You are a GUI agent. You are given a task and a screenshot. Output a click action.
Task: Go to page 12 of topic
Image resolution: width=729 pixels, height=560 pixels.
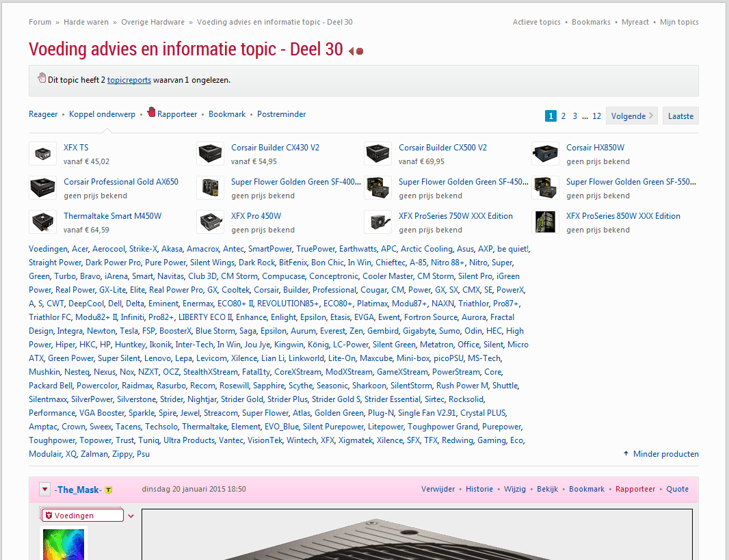[x=596, y=116]
